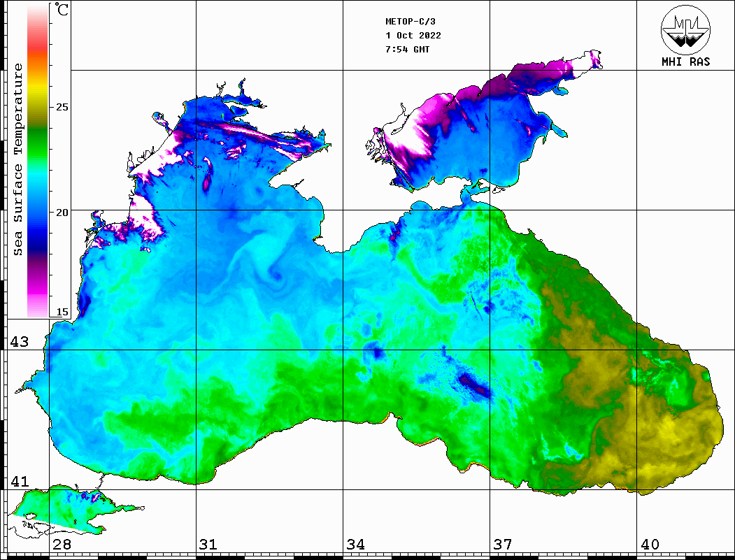Screen dimensions: 735x560
Task: Click the 25 value on temperature scale
Action: coord(62,107)
